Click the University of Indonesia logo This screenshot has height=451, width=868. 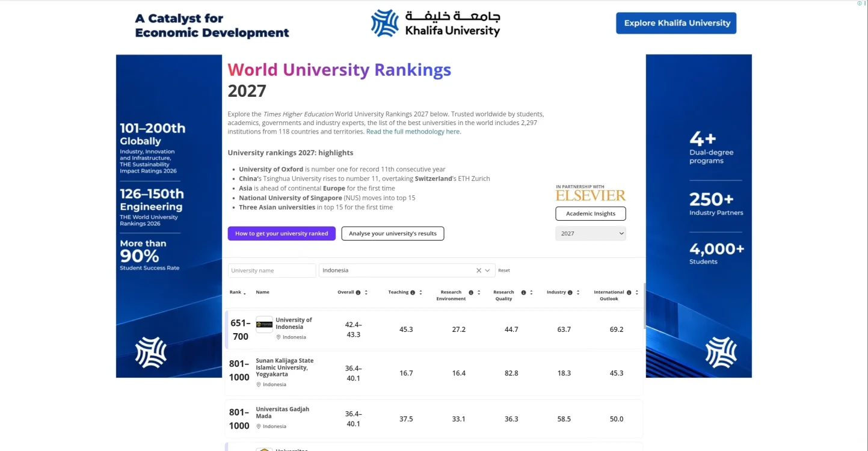(264, 325)
